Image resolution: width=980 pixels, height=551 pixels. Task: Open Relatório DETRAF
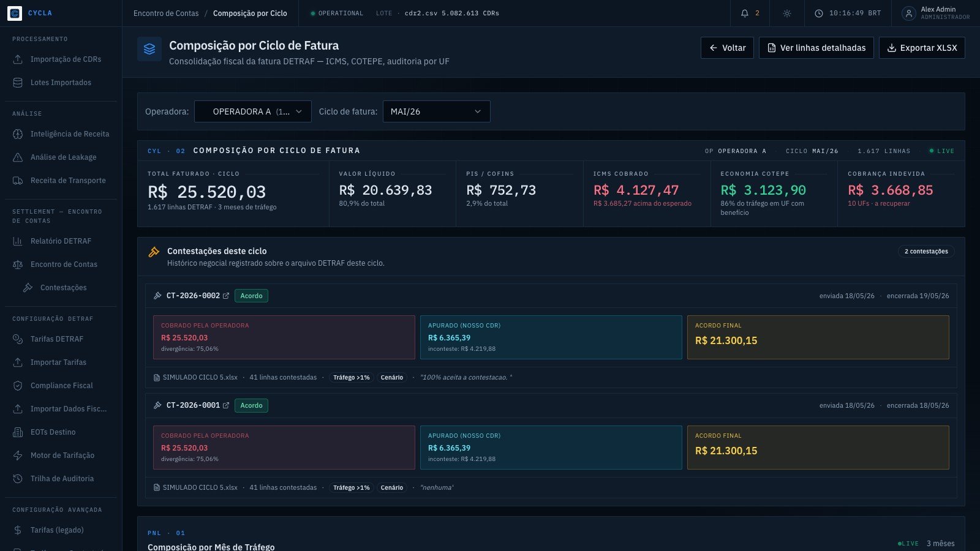61,241
